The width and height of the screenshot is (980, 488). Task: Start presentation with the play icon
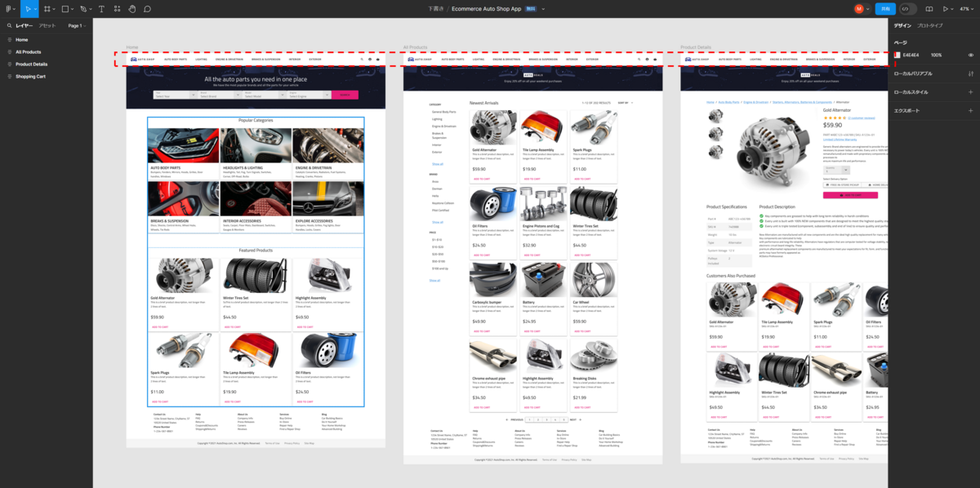pyautogui.click(x=946, y=8)
